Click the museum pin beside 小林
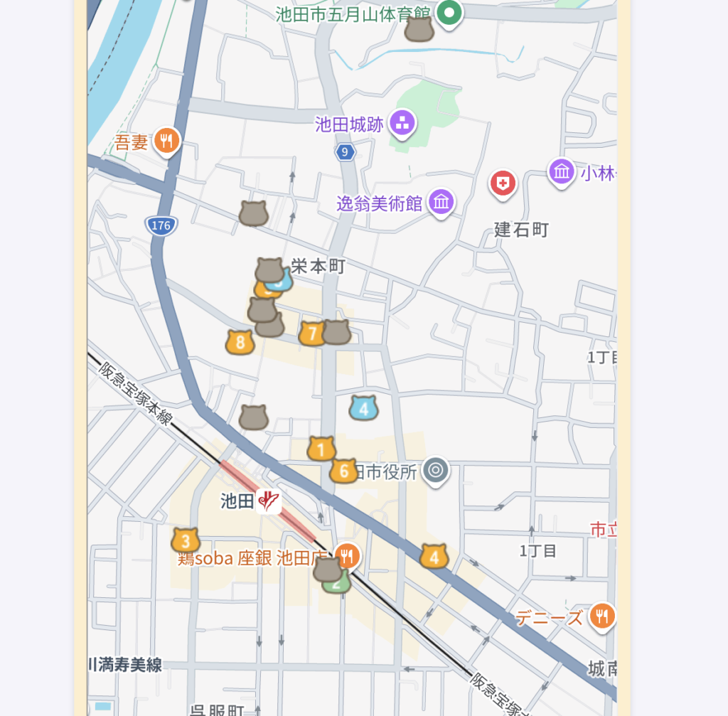This screenshot has width=728, height=716. tap(562, 171)
